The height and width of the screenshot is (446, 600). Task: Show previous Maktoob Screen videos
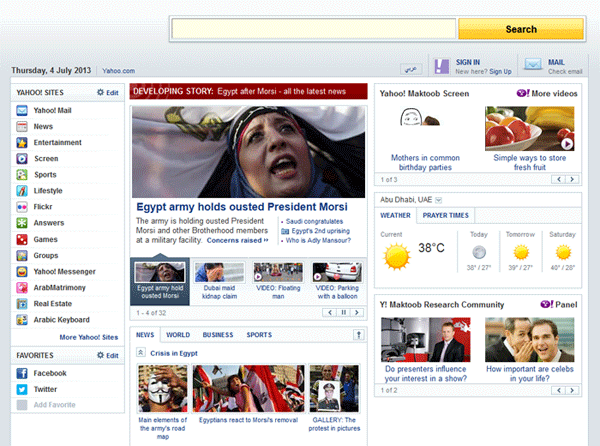(559, 179)
